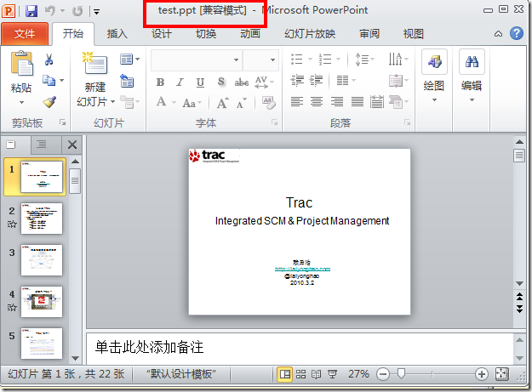Click the Reset slide icon
This screenshot has height=392, width=532.
[x=127, y=82]
